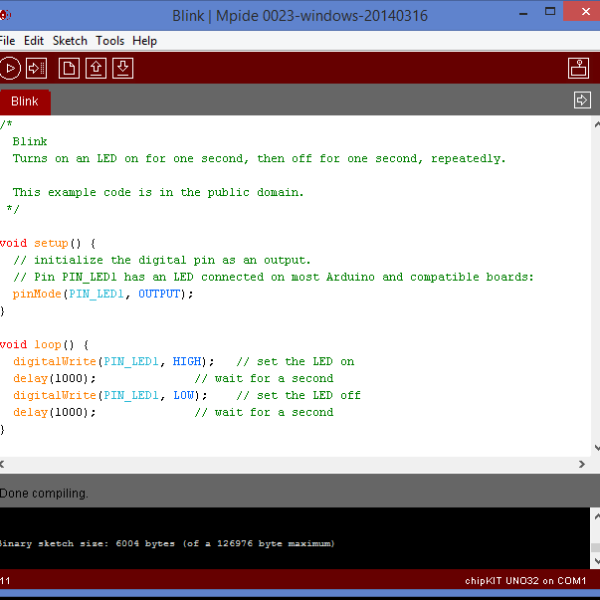Open the Sketch menu
The width and height of the screenshot is (600, 600).
pyautogui.click(x=70, y=41)
